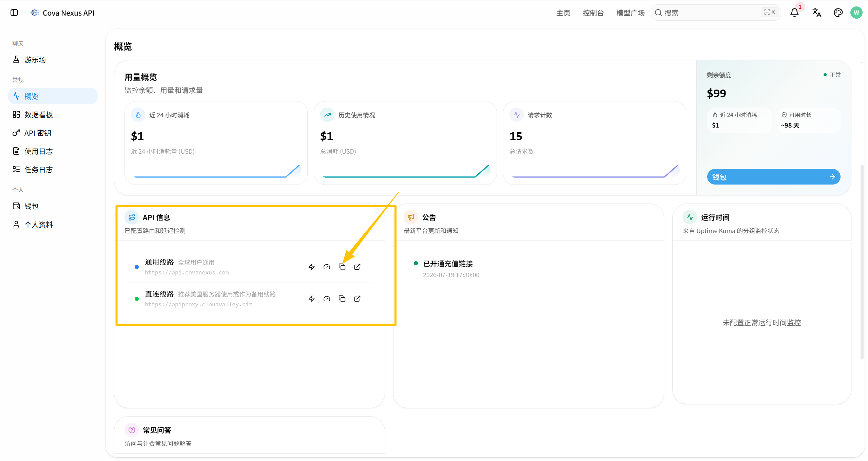Run lightning speed test for 直连线路
868x461 pixels.
pos(311,299)
